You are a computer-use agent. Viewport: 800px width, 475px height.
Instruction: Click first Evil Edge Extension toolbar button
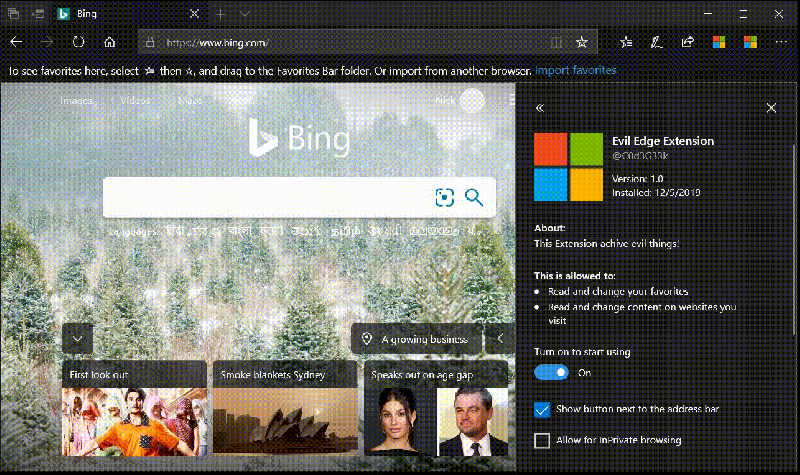tap(719, 42)
